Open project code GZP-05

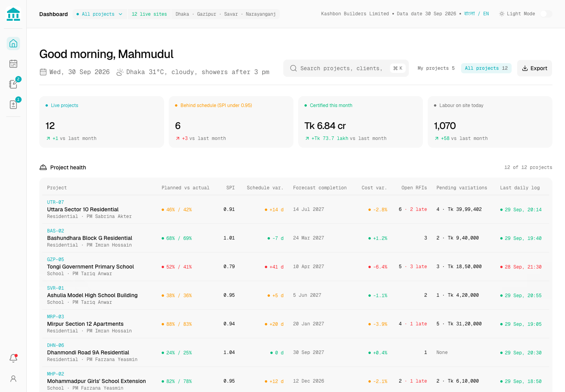pyautogui.click(x=55, y=260)
